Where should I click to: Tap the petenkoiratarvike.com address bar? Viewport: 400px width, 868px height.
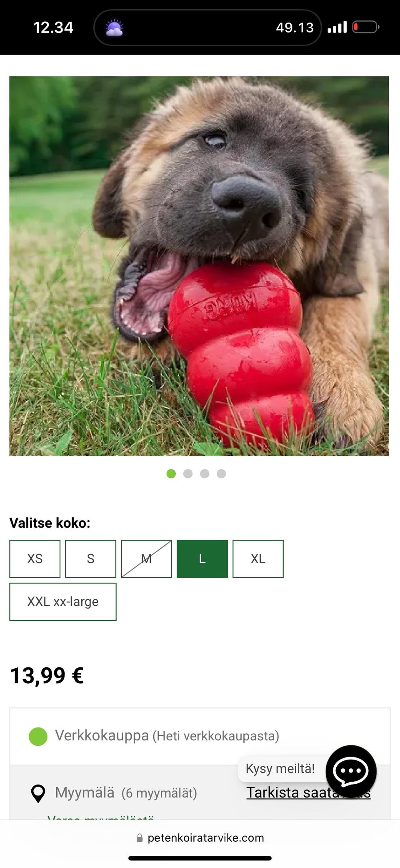pyautogui.click(x=200, y=838)
